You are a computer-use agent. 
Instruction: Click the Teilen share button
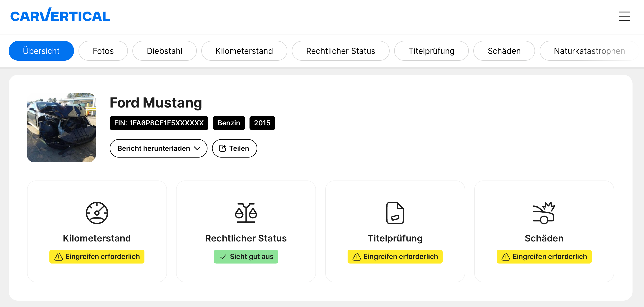(234, 148)
